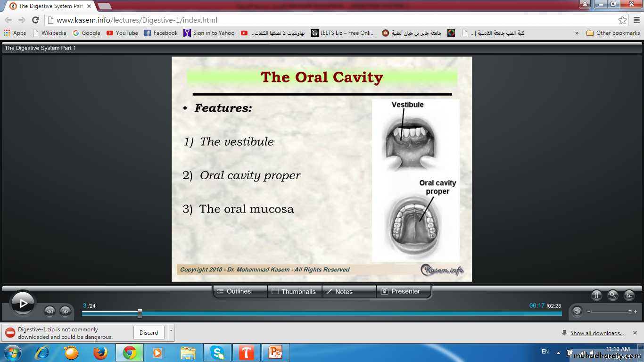Click Show all downloads link

click(x=596, y=333)
